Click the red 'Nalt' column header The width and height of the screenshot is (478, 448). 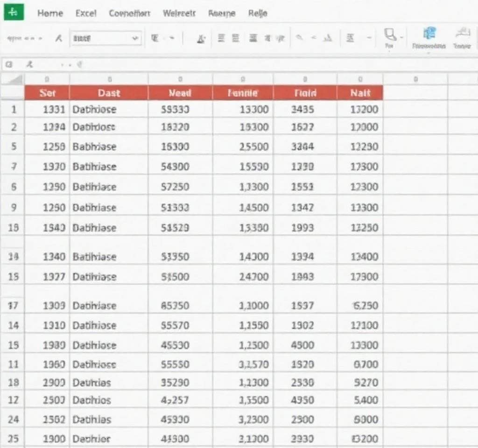360,93
